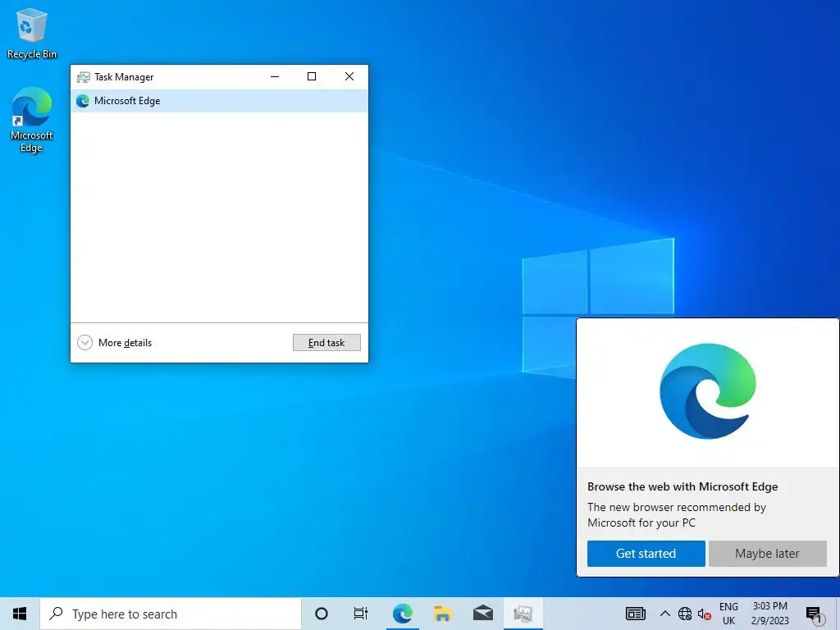Click Get started in Edge notification
Image resolution: width=840 pixels, height=630 pixels.
(646, 554)
